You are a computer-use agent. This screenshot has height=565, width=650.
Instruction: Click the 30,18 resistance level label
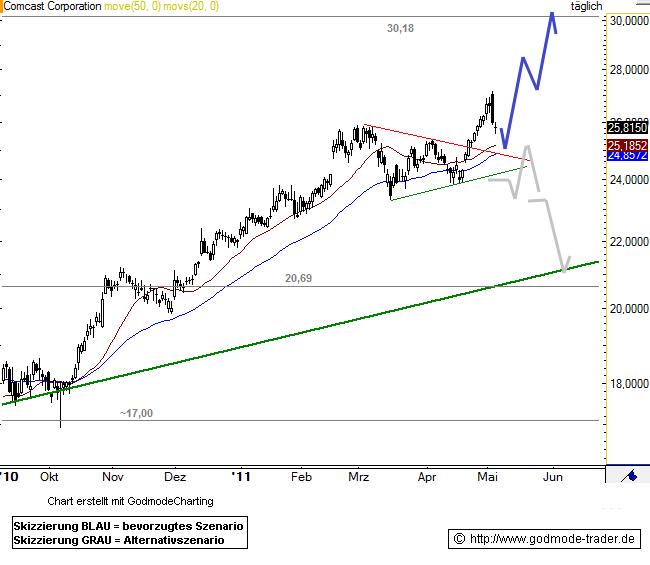click(400, 29)
